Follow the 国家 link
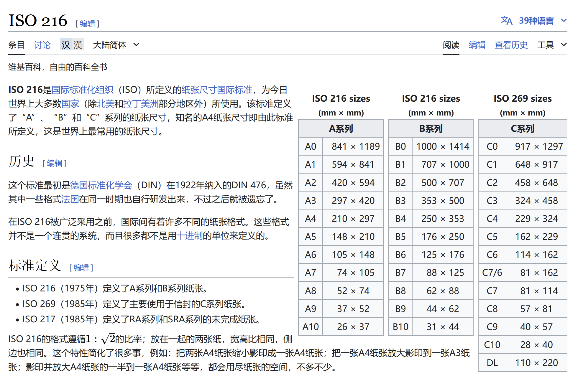 click(70, 103)
